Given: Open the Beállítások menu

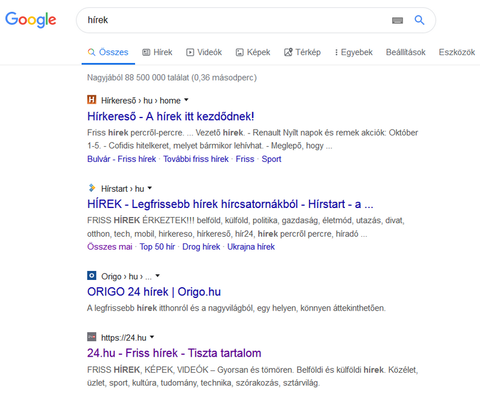Looking at the screenshot, I should pos(406,52).
